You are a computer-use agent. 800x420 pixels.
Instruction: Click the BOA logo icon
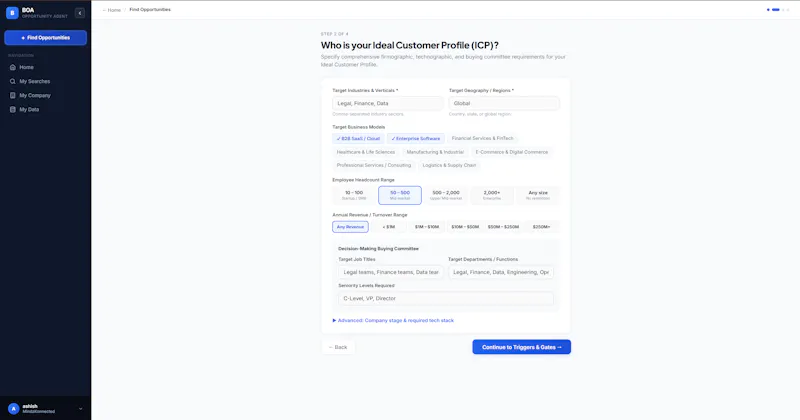click(x=12, y=13)
